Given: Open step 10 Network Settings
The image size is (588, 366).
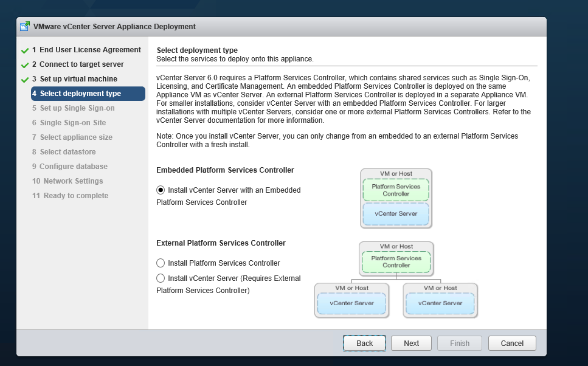Looking at the screenshot, I should [67, 181].
